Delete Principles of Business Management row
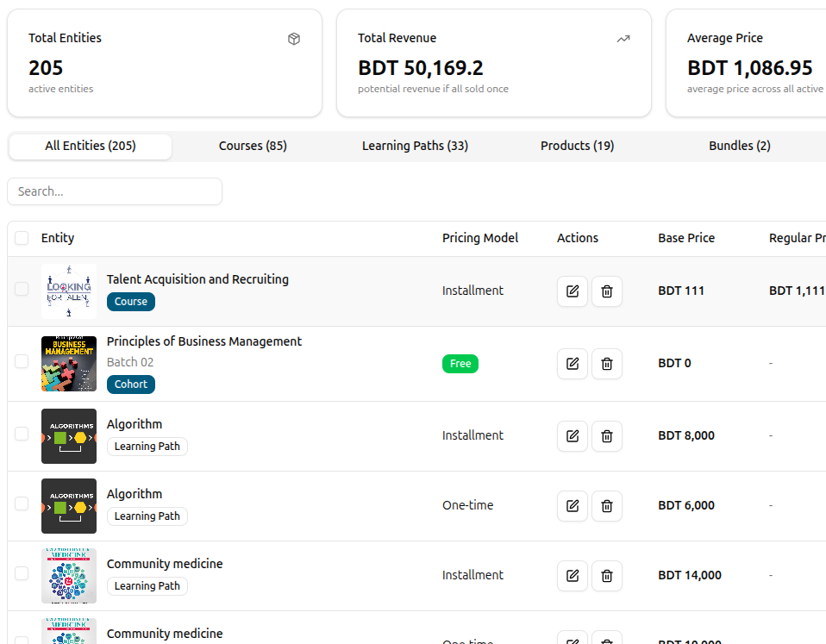 pyautogui.click(x=607, y=364)
